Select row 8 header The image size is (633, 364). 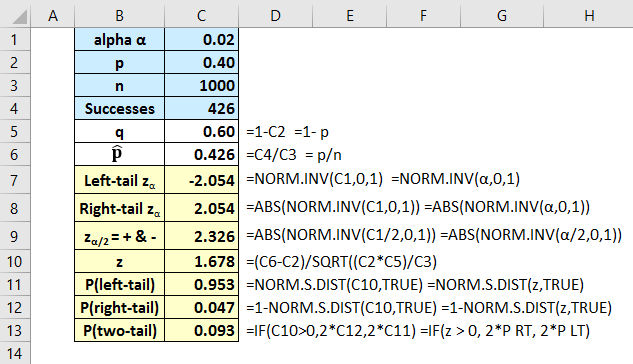15,208
